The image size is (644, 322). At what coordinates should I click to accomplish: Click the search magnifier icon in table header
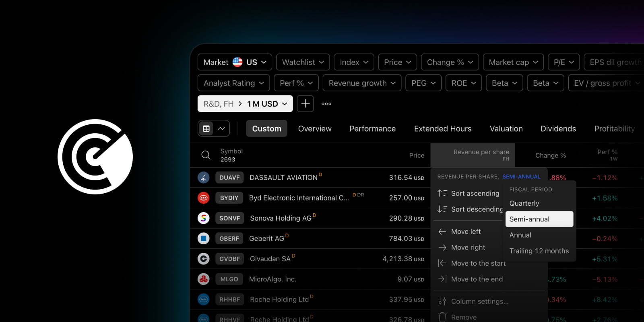(206, 155)
